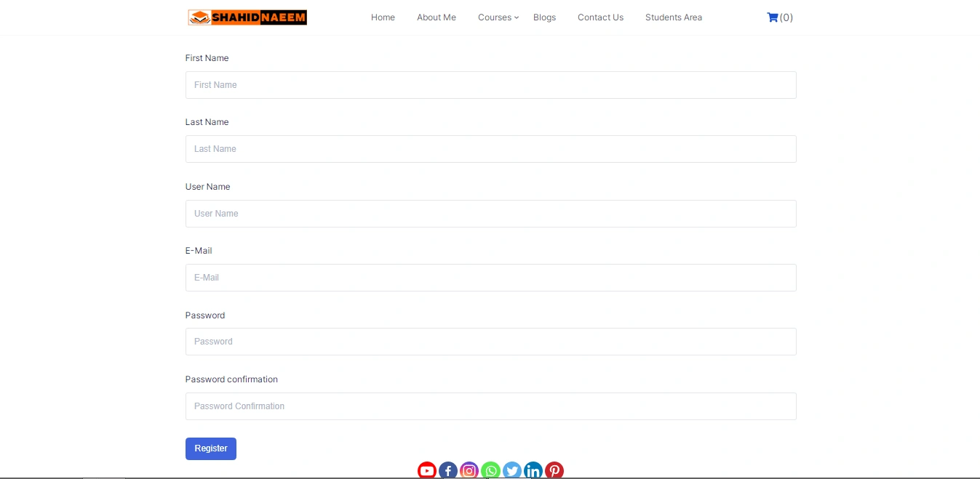Open the WhatsApp social icon

pos(491,471)
